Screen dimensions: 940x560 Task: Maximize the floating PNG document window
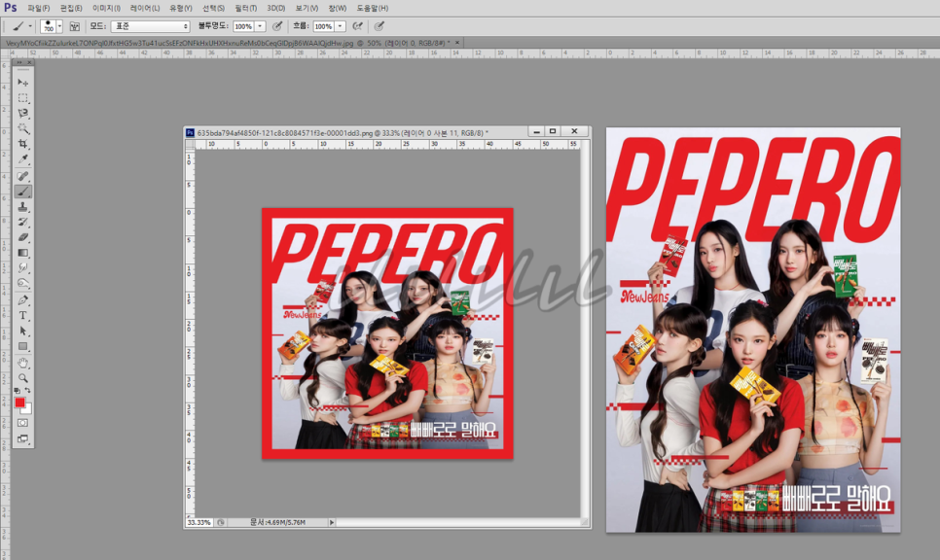click(x=553, y=131)
